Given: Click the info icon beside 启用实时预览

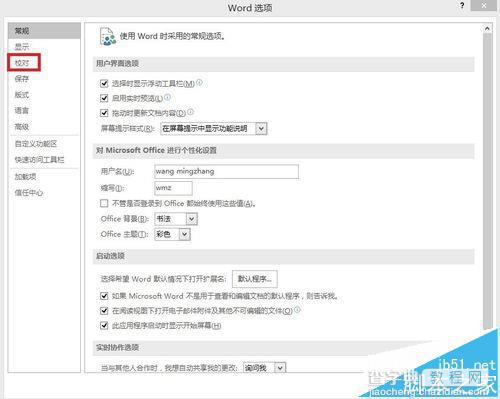Looking at the screenshot, I should click(168, 97).
